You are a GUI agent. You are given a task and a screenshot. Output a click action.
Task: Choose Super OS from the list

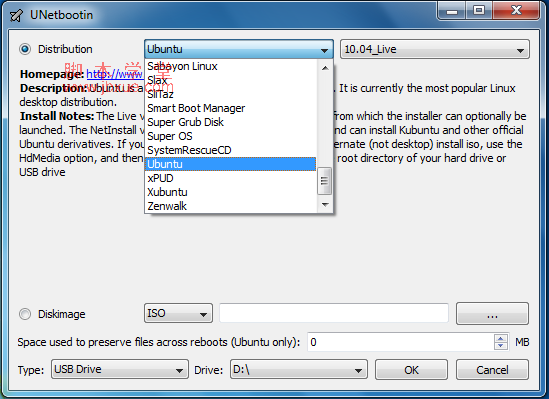point(230,136)
